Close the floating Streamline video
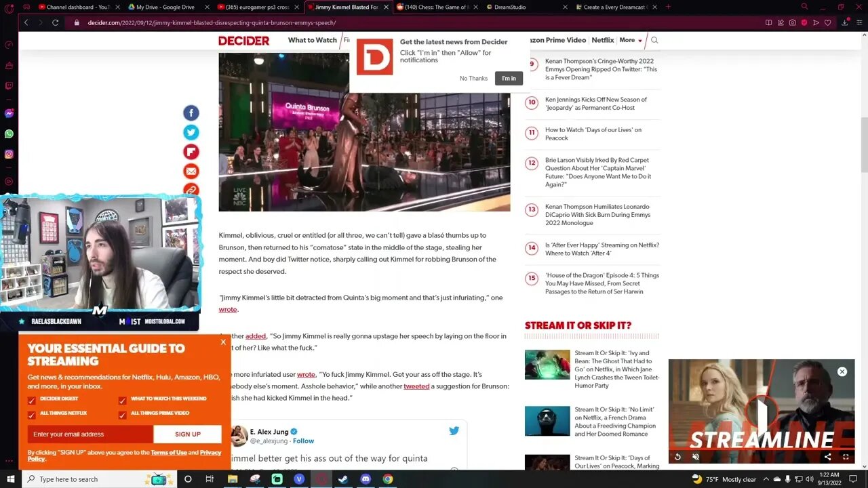The image size is (868, 488). point(842,371)
